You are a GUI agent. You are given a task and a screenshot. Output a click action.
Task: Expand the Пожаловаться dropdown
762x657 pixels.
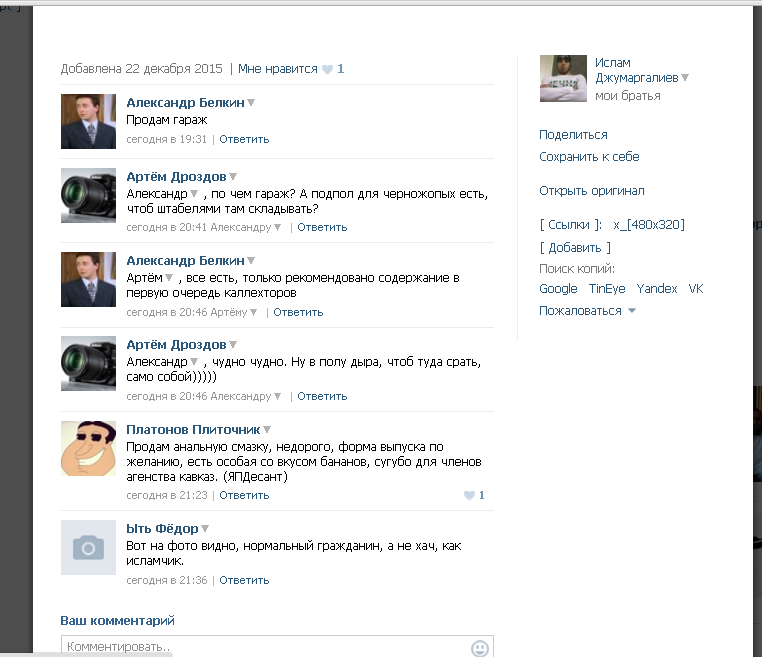(x=587, y=311)
